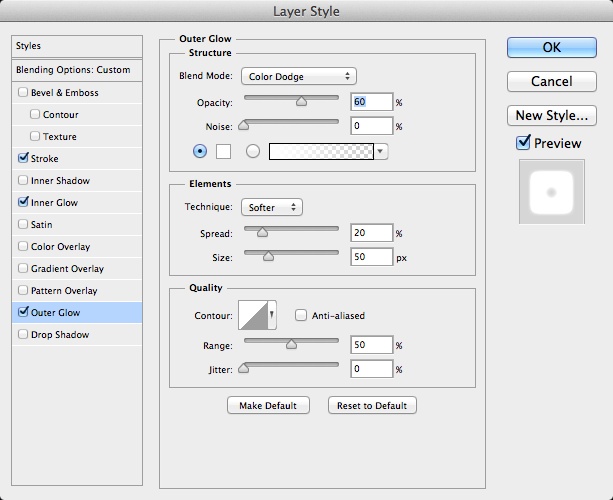Enable the Anti-aliased checkbox
Image resolution: width=613 pixels, height=500 pixels.
(x=301, y=316)
